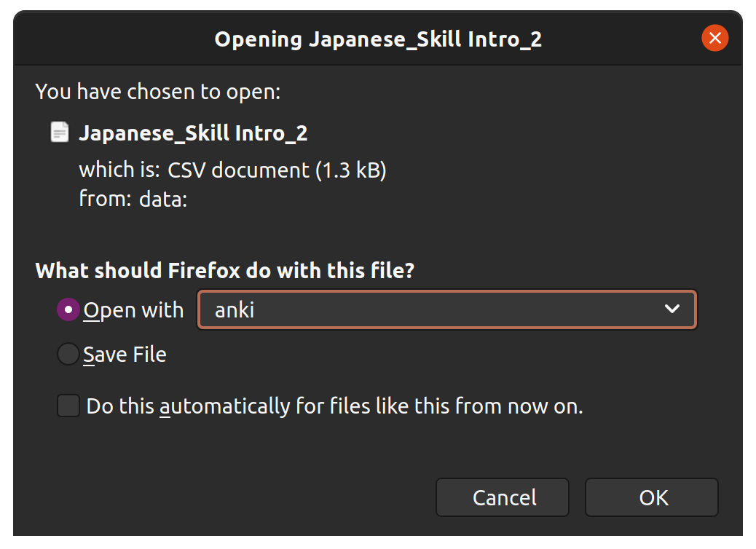
Task: Click the Cancel button
Action: [x=503, y=497]
